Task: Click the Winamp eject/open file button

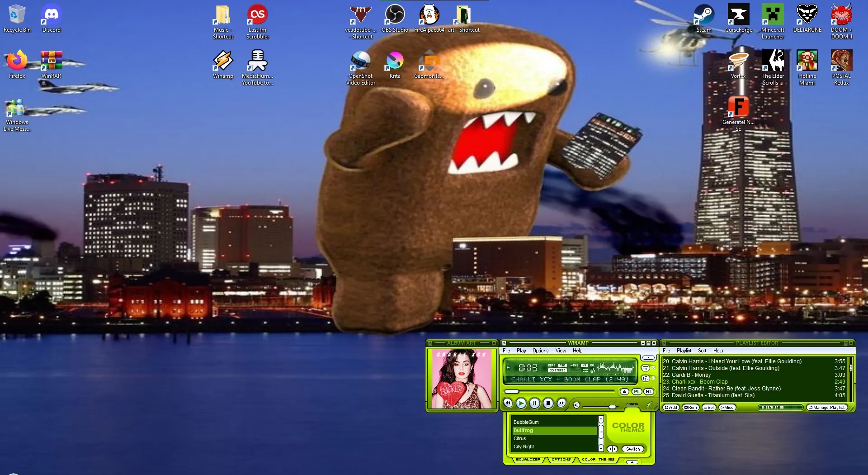Action: (624, 391)
